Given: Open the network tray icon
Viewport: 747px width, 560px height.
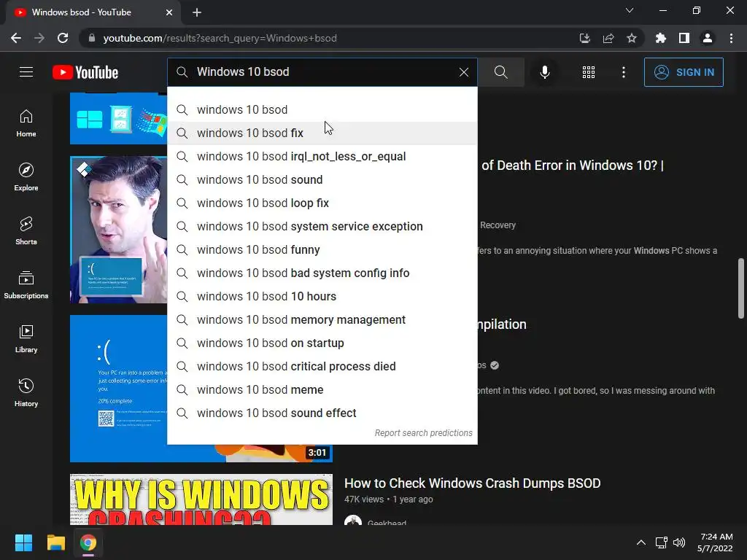Looking at the screenshot, I should pyautogui.click(x=661, y=542).
